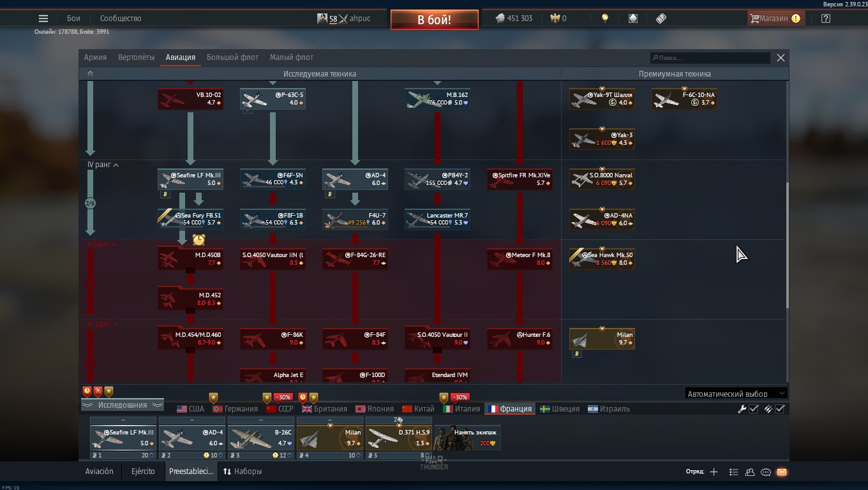
Task: Collapse the tree with top-left double chevron
Action: (x=90, y=74)
